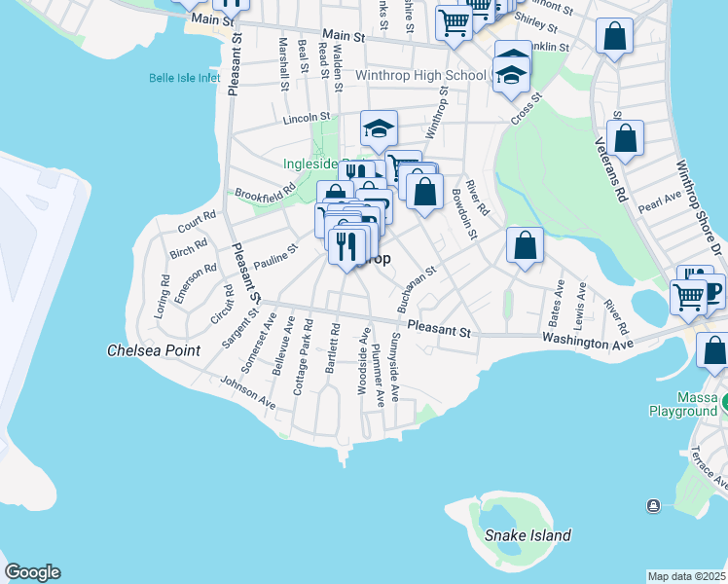Click the shopping cart marker near Main St

(454, 23)
